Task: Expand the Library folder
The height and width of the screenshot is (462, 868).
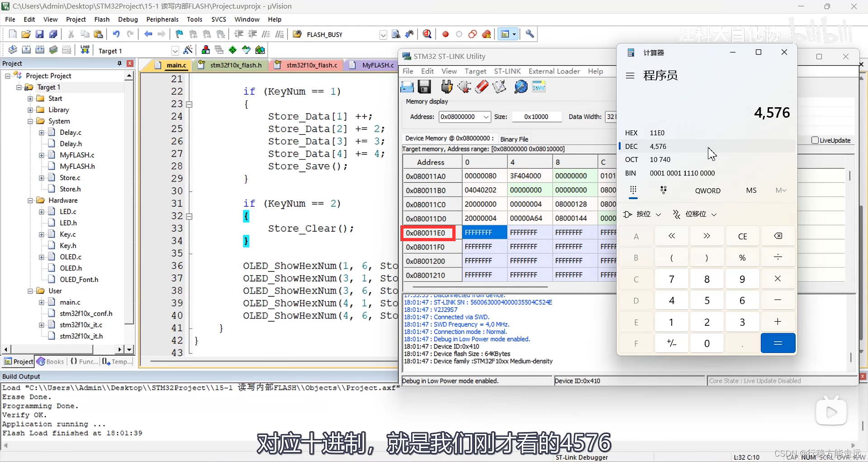Action: tap(30, 110)
